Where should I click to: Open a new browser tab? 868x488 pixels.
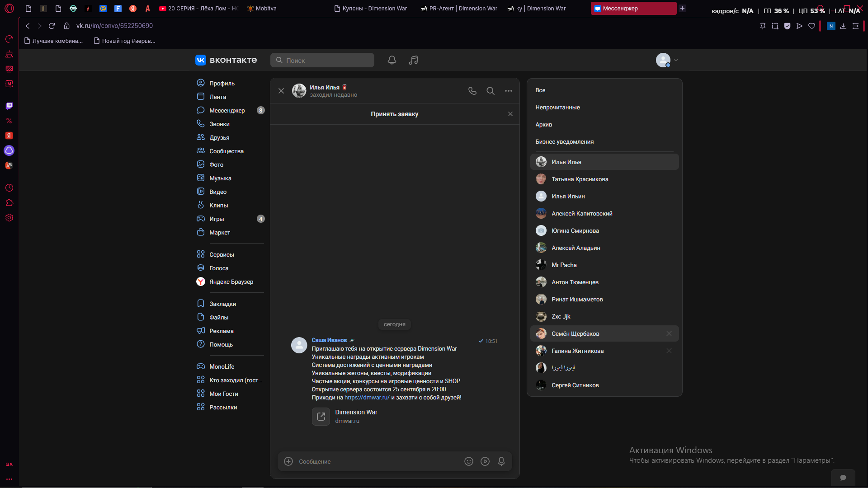coord(683,8)
